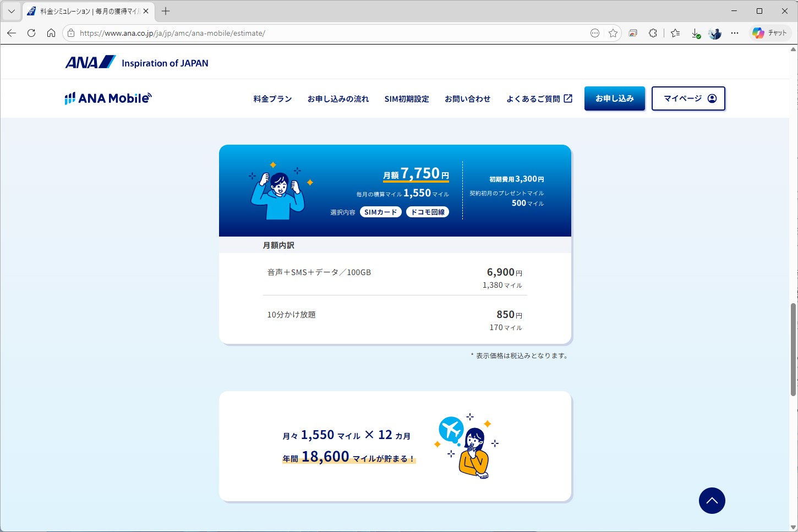Open the よくあるご質問 external link
The image size is (798, 532).
pos(539,99)
